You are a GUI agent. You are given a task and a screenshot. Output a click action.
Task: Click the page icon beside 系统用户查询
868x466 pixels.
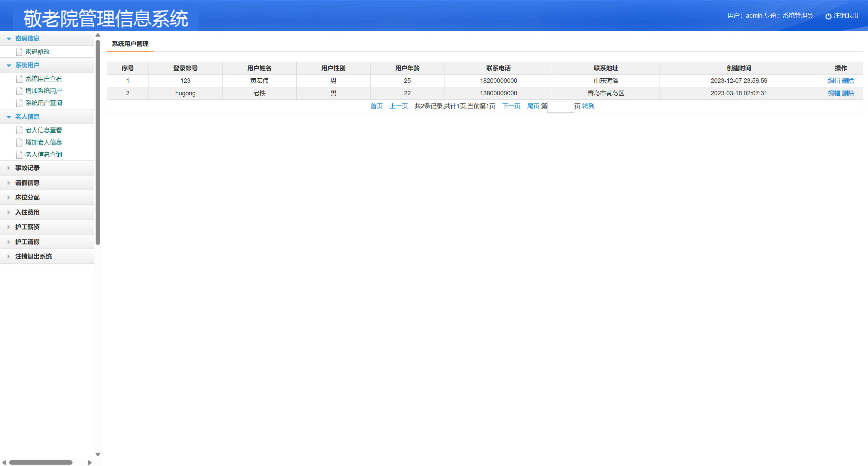[19, 103]
